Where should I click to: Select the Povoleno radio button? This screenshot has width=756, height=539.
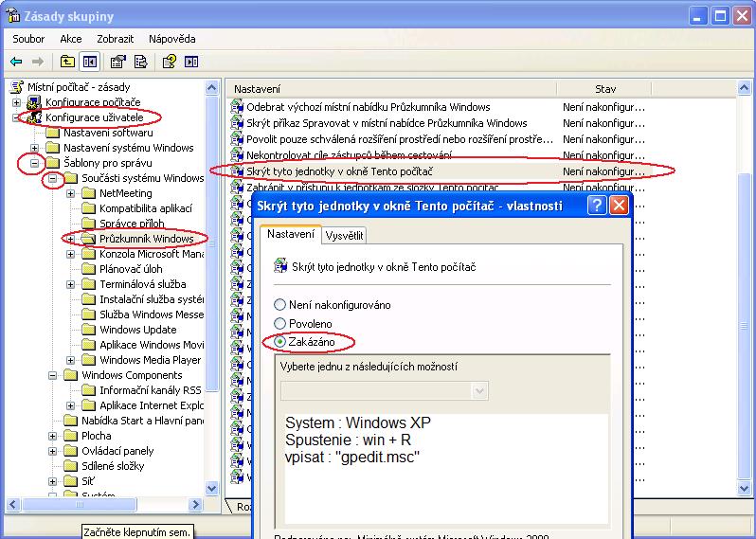pos(279,324)
